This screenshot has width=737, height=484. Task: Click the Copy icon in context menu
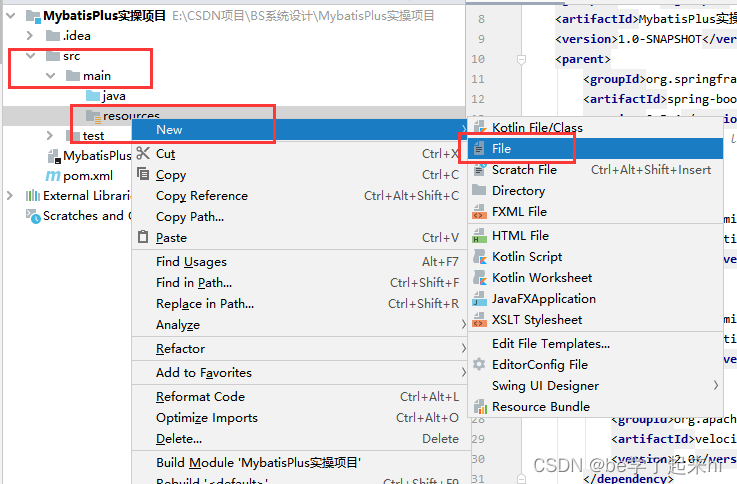[x=143, y=174]
